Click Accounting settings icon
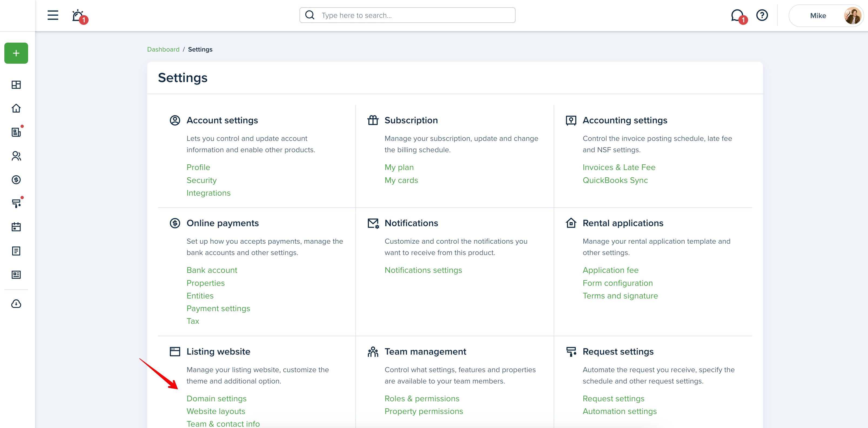Screen dimensions: 868x428 point(571,121)
